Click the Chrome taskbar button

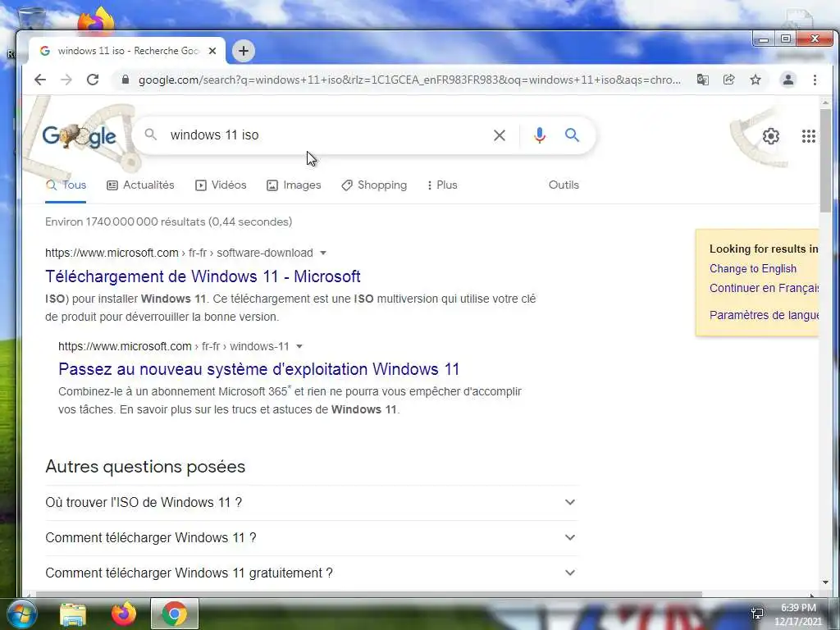(x=175, y=614)
